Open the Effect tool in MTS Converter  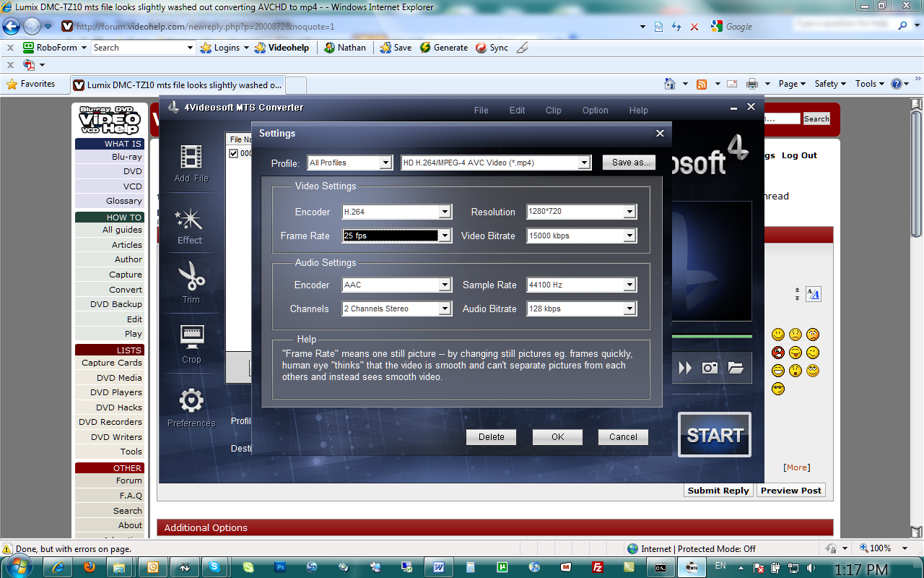coord(191,225)
